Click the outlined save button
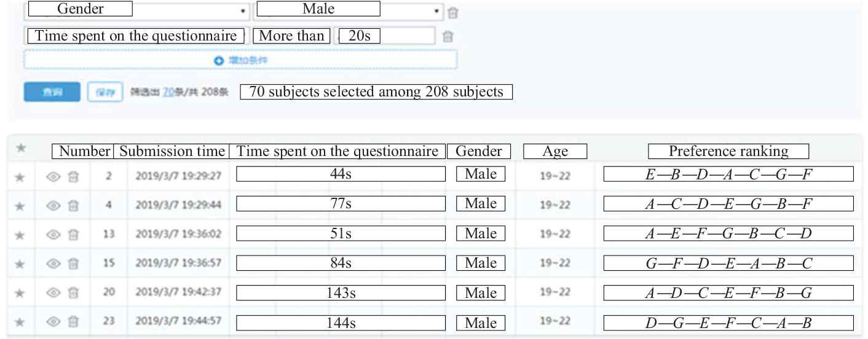 pyautogui.click(x=106, y=91)
